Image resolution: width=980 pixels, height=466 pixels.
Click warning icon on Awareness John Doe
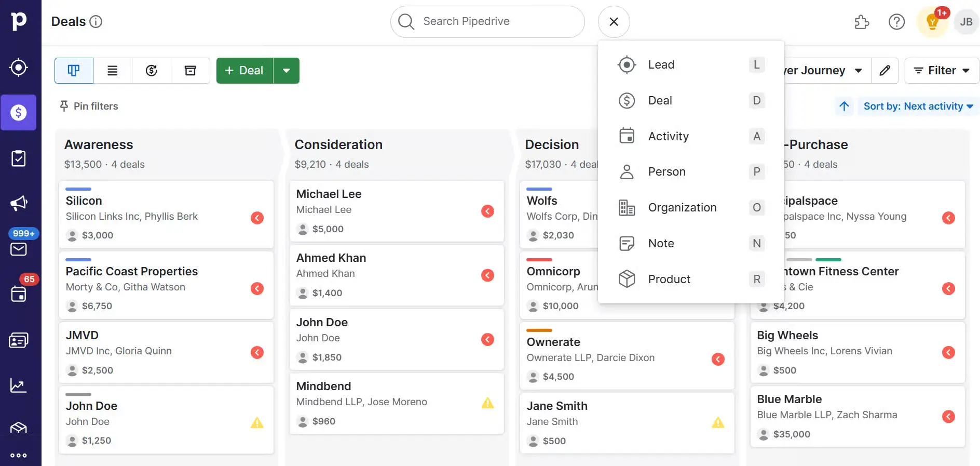[x=257, y=423]
